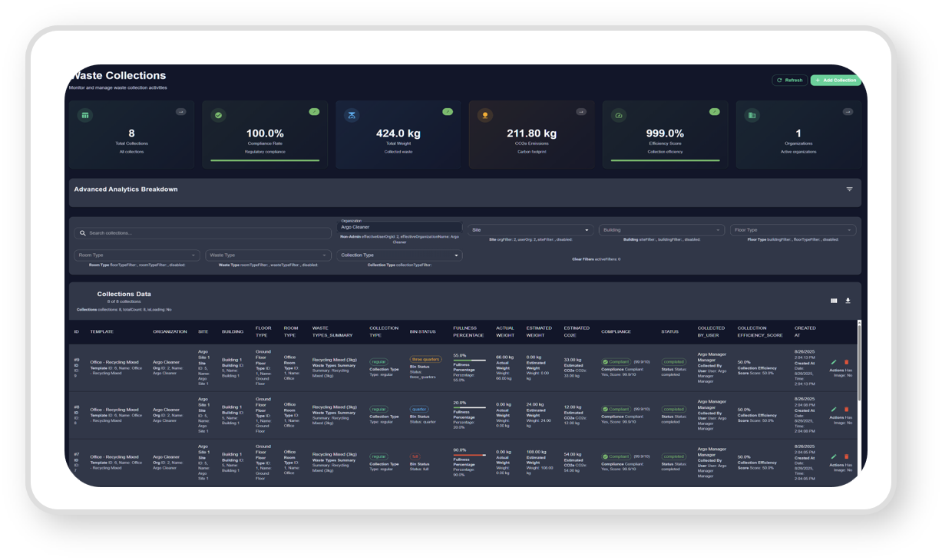Click the Refresh button
Image resolution: width=942 pixels, height=560 pixels.
click(789, 80)
